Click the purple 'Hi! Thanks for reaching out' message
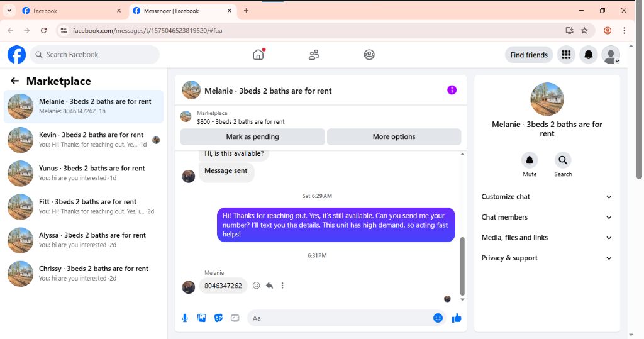 pos(336,225)
